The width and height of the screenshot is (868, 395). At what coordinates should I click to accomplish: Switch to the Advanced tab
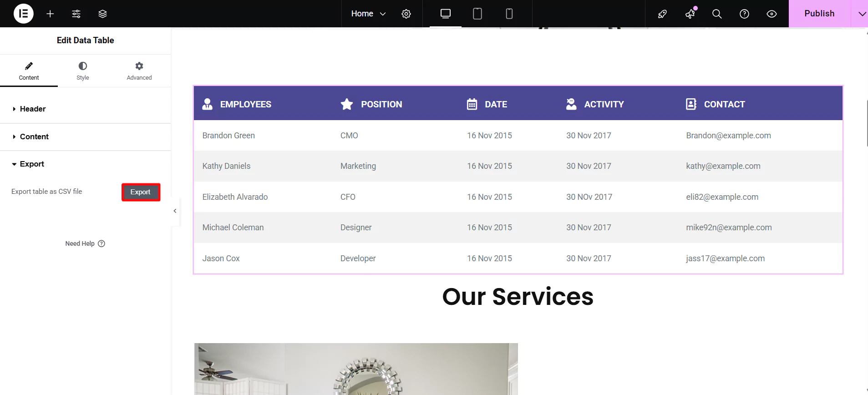tap(139, 71)
